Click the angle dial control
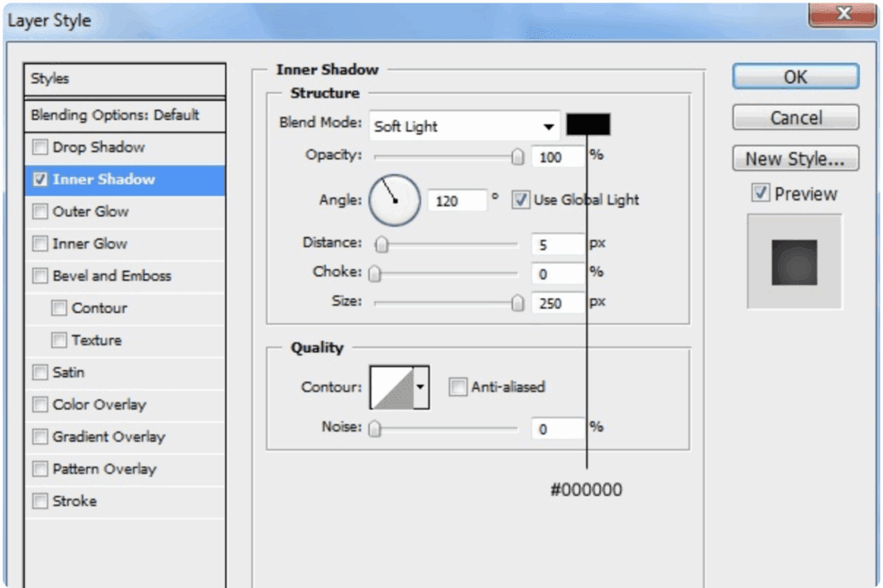Viewport: 883px width, 588px height. [394, 200]
